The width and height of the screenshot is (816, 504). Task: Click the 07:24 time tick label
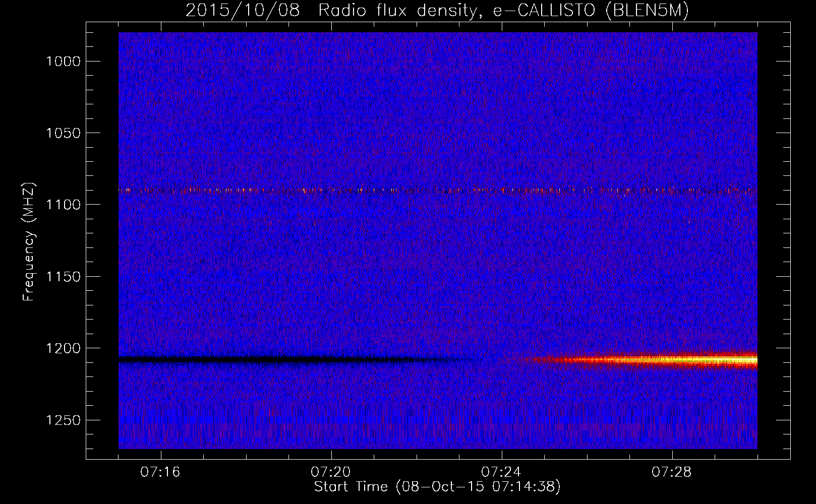point(501,472)
